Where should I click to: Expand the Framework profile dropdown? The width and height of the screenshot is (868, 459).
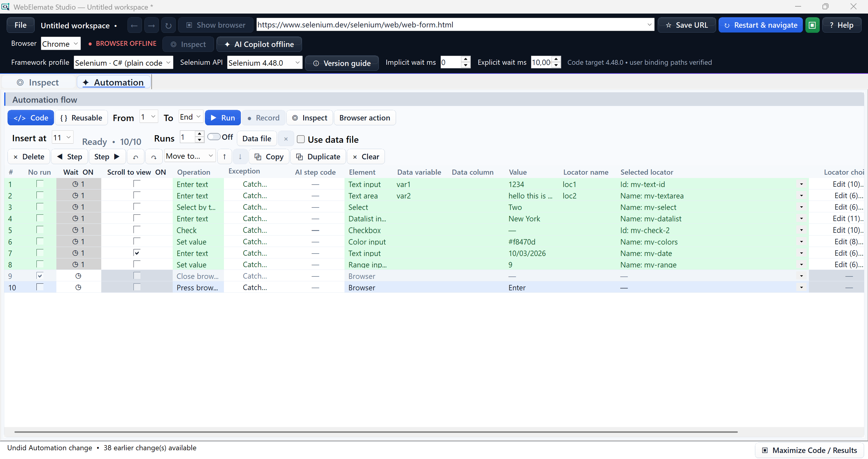point(123,62)
